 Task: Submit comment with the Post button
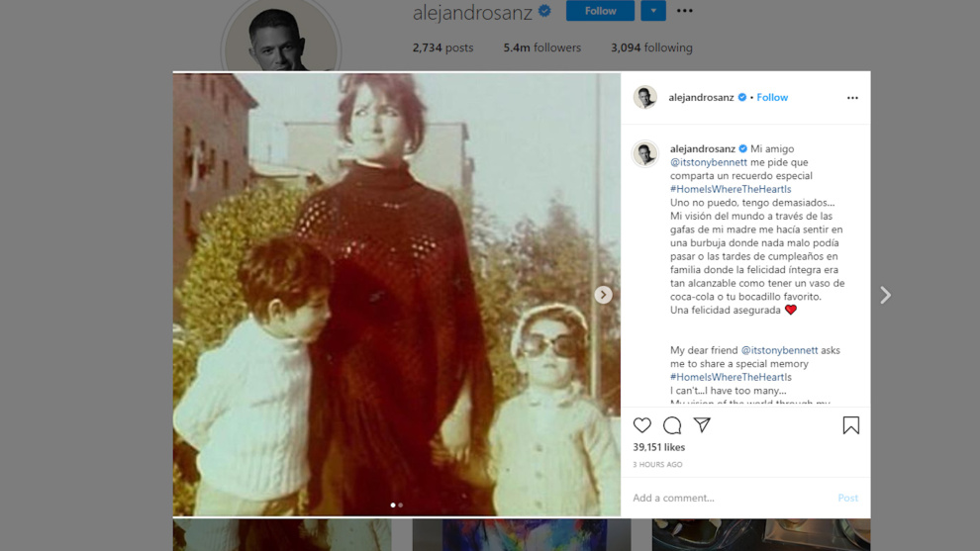coord(847,498)
